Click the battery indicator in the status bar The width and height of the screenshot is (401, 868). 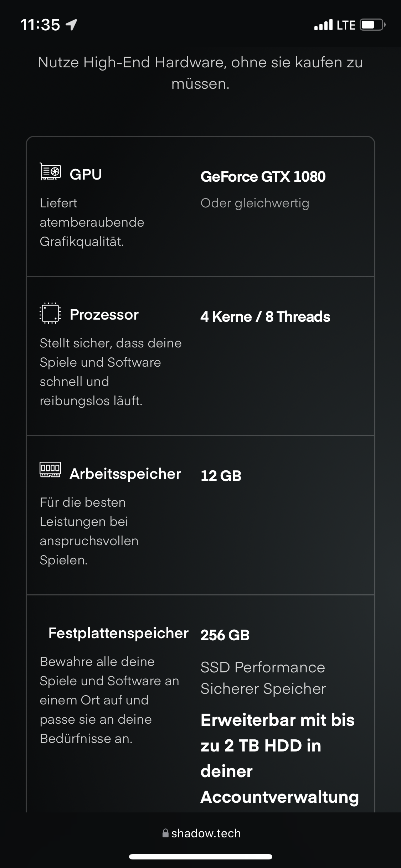point(371,24)
